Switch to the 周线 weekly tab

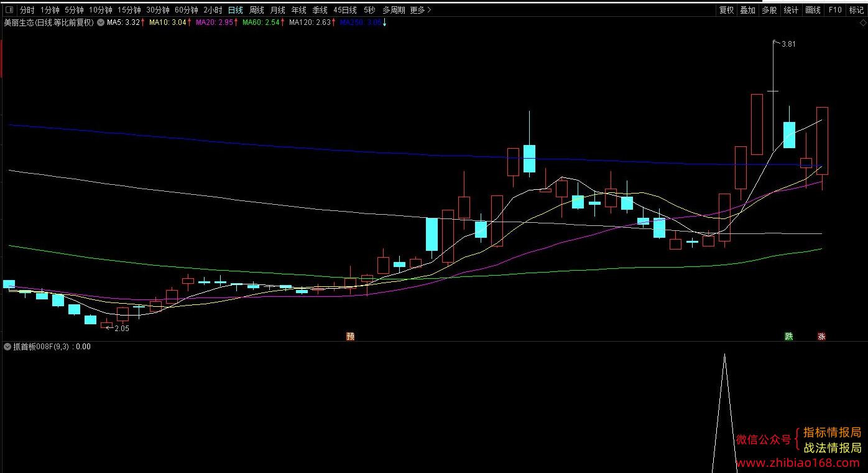(x=257, y=10)
